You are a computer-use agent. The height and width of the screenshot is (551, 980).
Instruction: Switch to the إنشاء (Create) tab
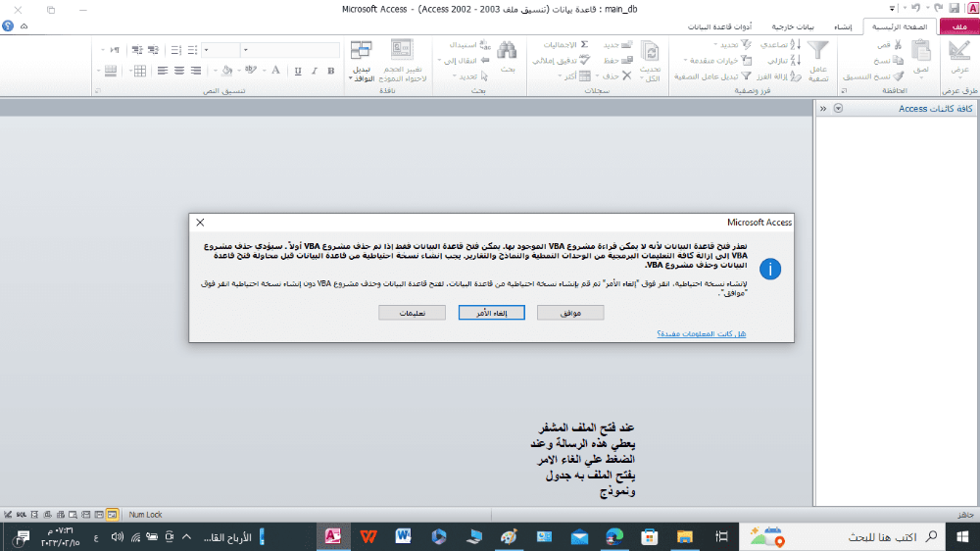(x=843, y=26)
